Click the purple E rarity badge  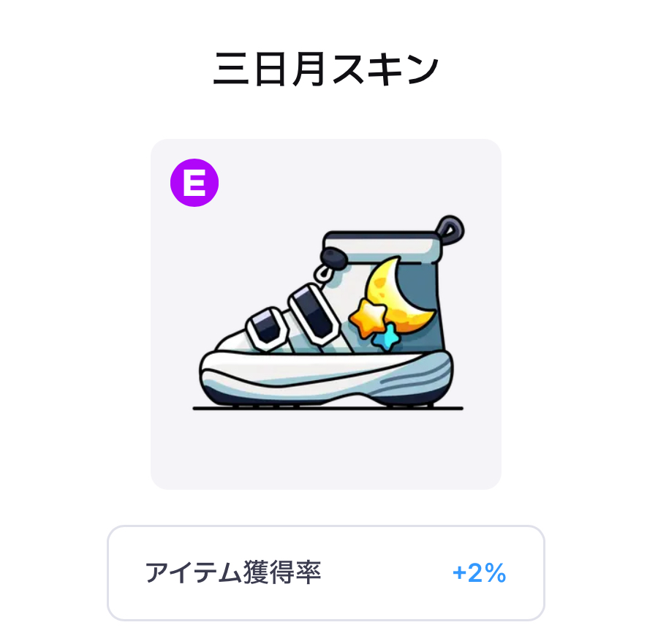tap(194, 183)
